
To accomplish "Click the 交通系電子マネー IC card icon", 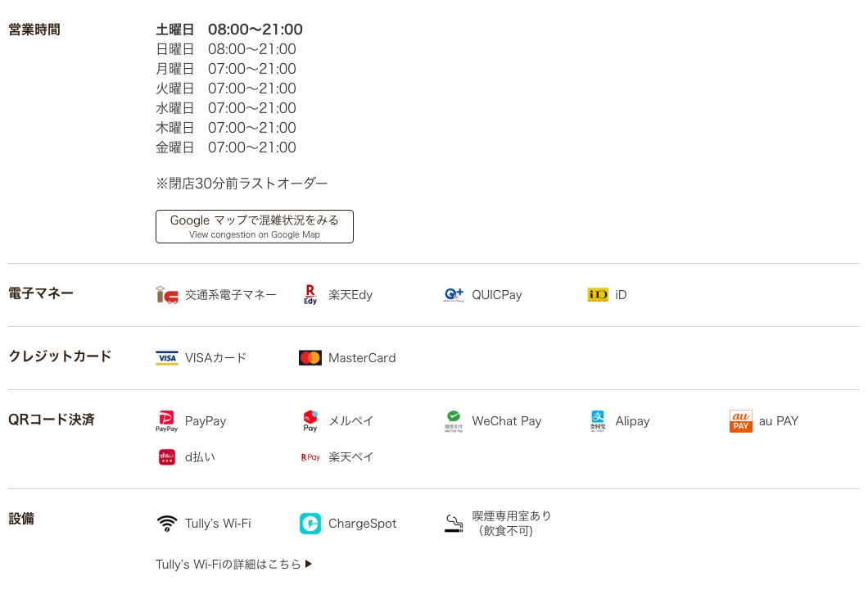I will click(x=166, y=295).
